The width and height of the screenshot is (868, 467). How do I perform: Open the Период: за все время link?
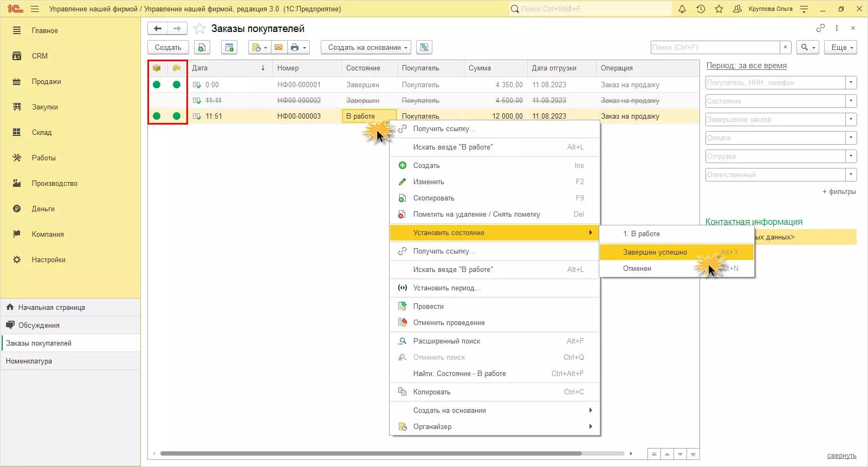pos(746,66)
